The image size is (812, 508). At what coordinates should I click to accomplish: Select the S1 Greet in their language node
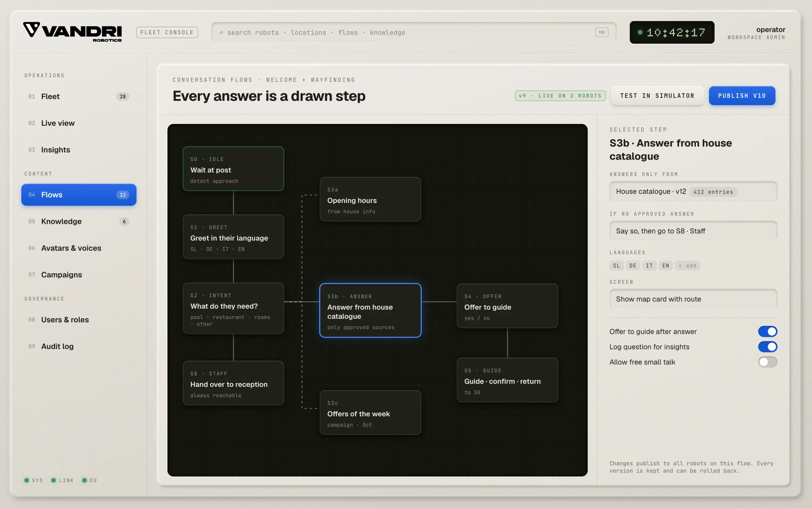233,237
